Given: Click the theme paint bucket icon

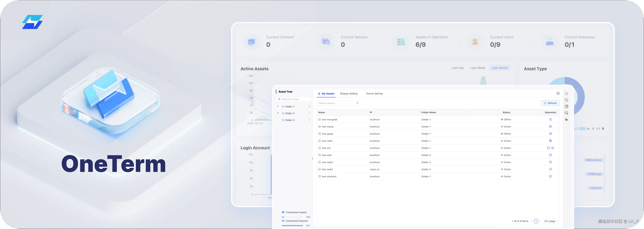Looking at the screenshot, I should pos(566,119).
